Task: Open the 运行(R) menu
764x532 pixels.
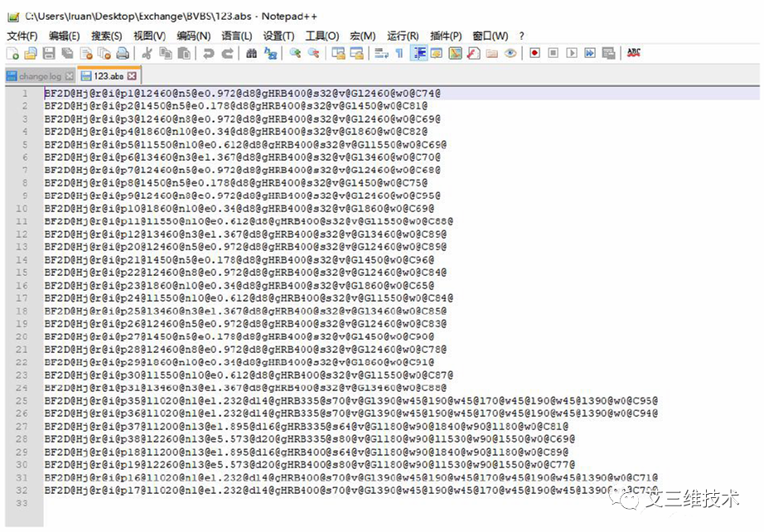Action: point(403,36)
